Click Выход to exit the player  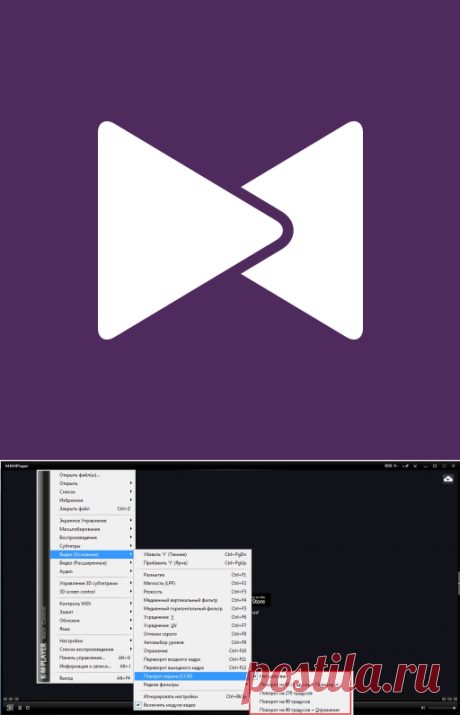pos(93,678)
